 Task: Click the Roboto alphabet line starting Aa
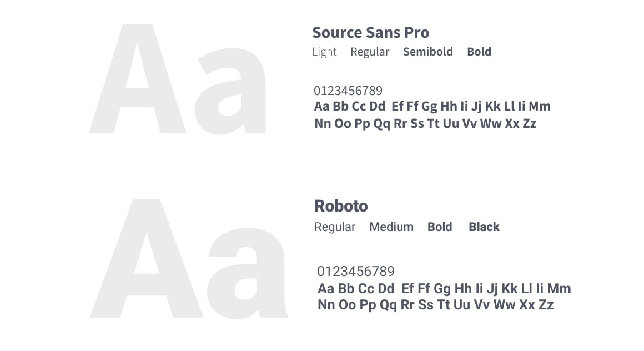pos(444,289)
